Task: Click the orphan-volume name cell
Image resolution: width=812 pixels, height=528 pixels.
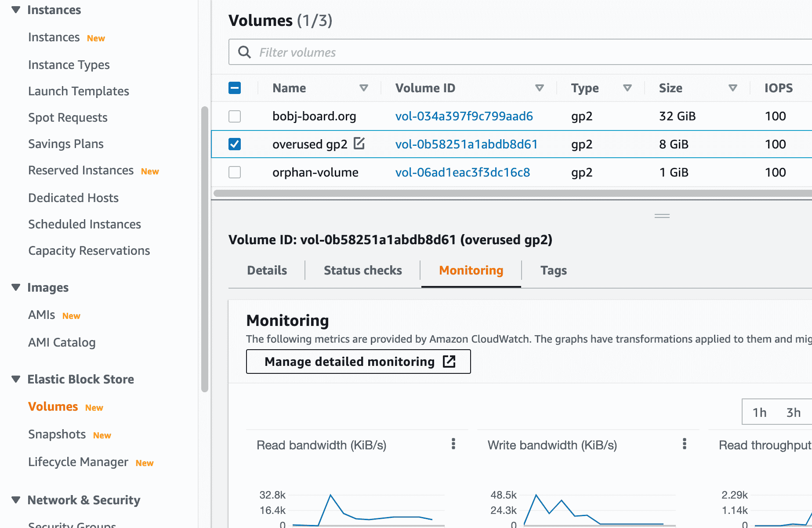Action: (x=315, y=172)
